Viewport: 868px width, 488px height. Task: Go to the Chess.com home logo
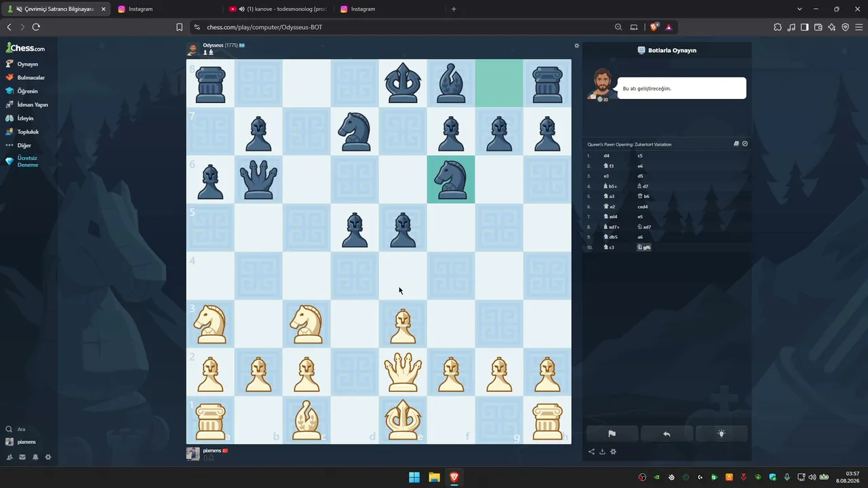point(26,48)
